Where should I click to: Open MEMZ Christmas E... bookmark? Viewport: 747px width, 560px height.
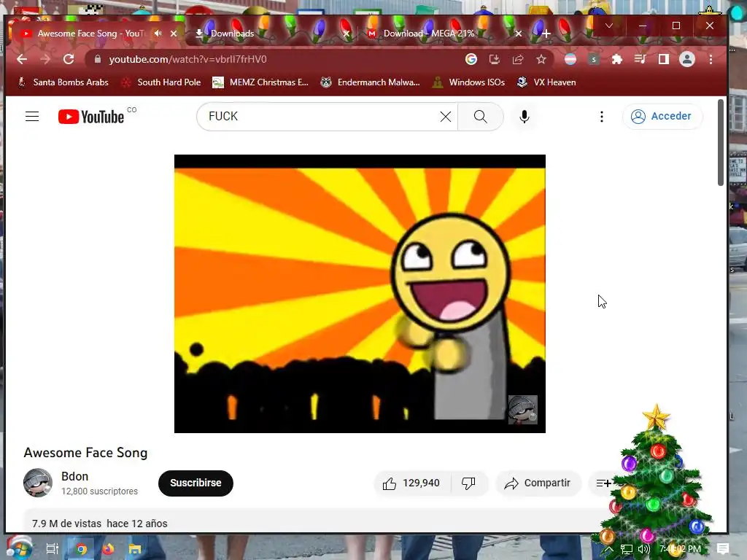(x=260, y=82)
